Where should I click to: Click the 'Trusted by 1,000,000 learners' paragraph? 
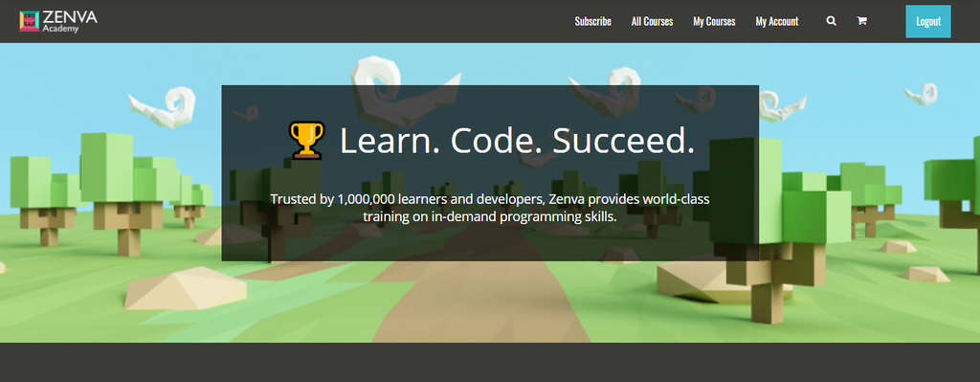[x=490, y=208]
